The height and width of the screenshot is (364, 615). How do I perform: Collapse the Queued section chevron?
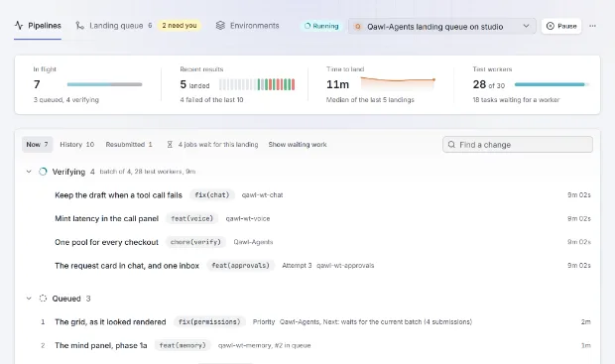[29, 299]
